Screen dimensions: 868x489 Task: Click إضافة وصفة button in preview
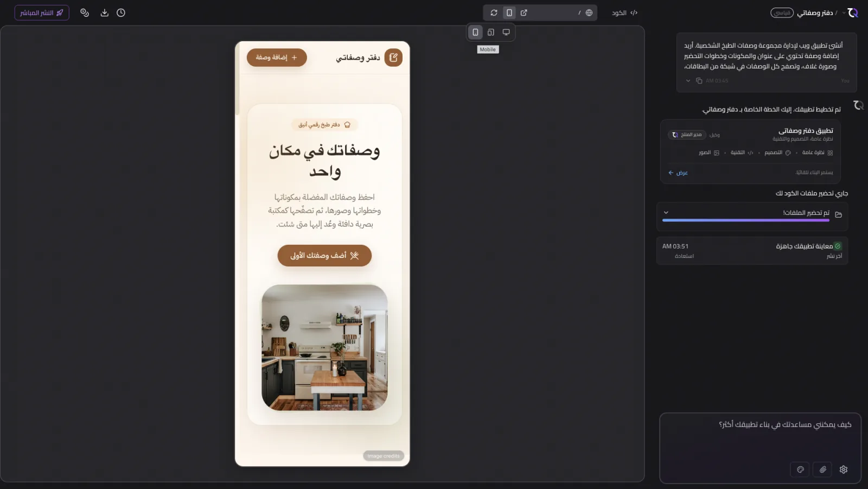tap(277, 58)
